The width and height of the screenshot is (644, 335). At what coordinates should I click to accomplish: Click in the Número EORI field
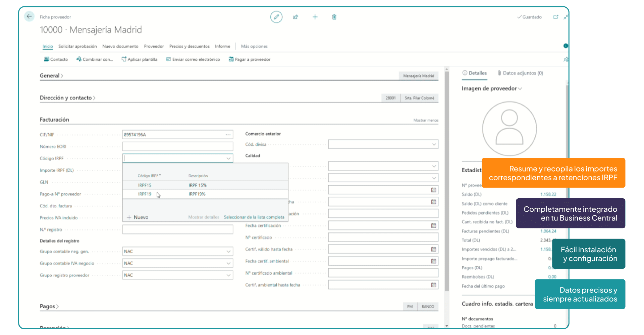click(x=178, y=146)
